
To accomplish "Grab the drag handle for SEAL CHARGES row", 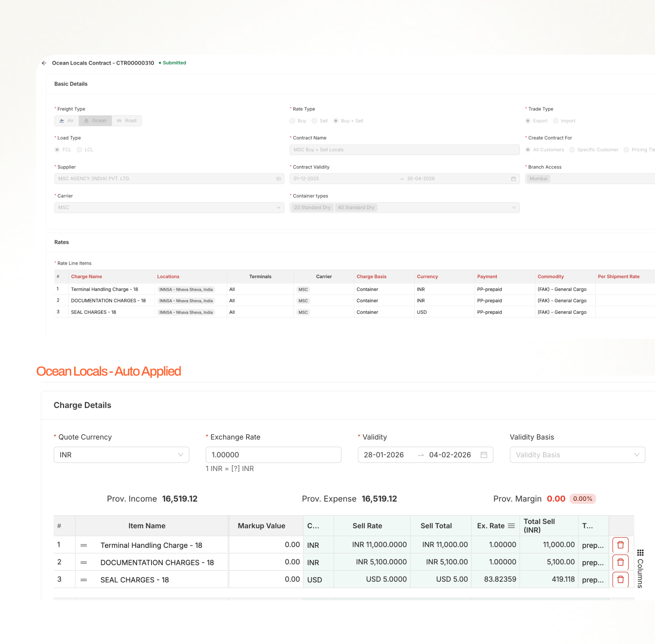I will (x=84, y=580).
